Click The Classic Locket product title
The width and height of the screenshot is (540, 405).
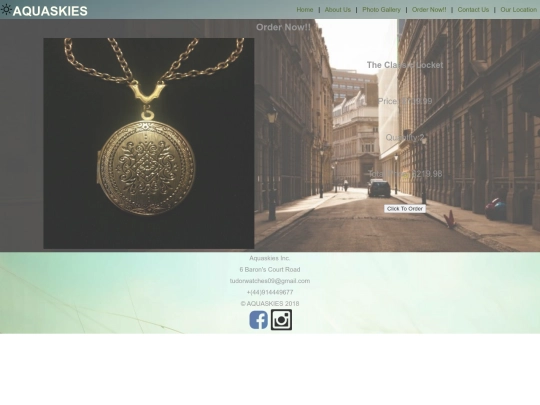coord(405,65)
